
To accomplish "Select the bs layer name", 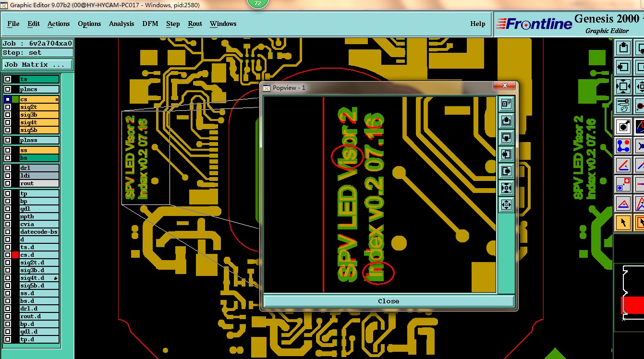I will (39, 158).
